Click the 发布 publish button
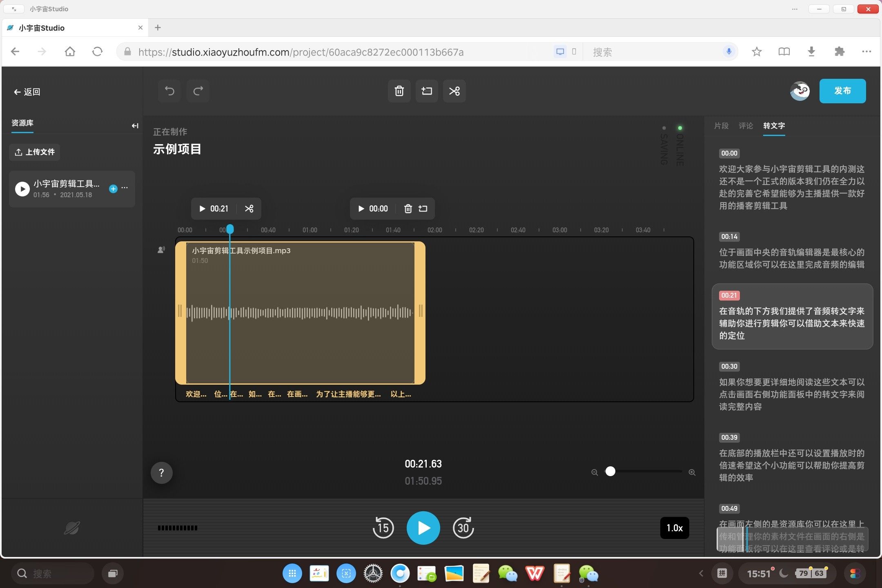The image size is (882, 588). click(842, 91)
